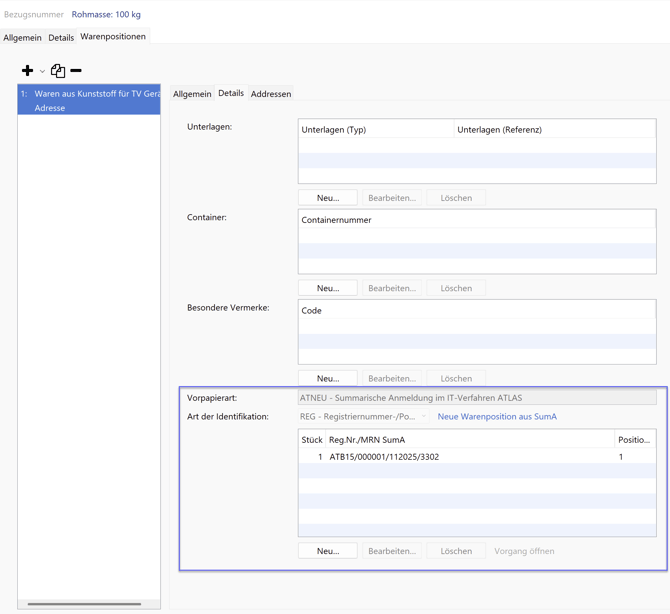Expand the Art der Identifikation dropdown
This screenshot has width=670, height=614.
(423, 417)
